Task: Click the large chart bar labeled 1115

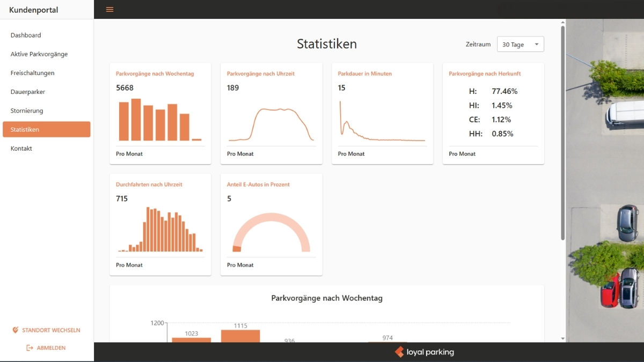Action: point(240,336)
